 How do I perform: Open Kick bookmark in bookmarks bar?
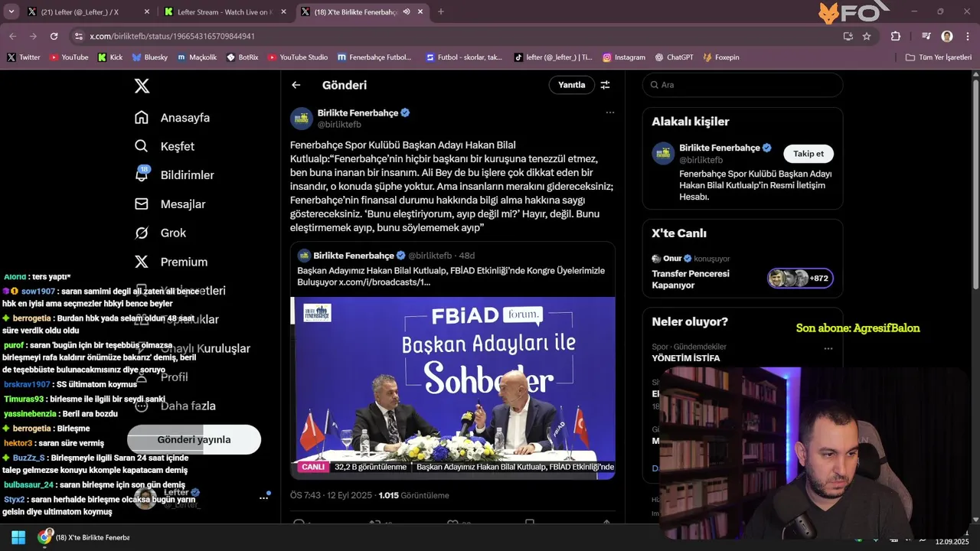[x=110, y=57]
